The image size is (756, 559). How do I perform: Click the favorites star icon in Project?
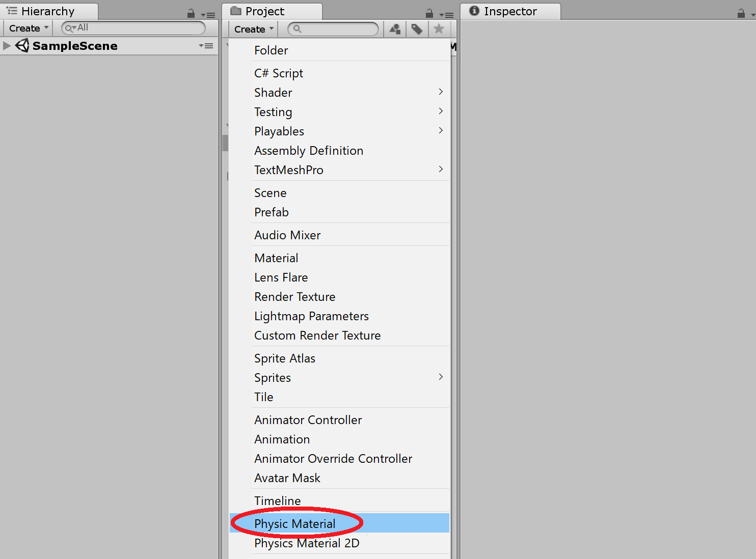click(439, 29)
